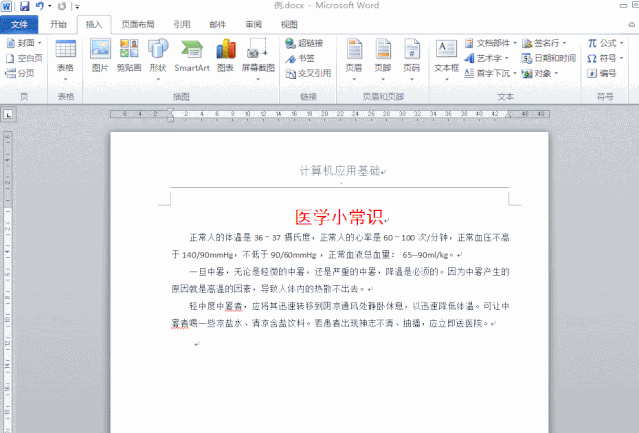
Task: Open Clip Art (剪贴画)
Action: pos(129,56)
